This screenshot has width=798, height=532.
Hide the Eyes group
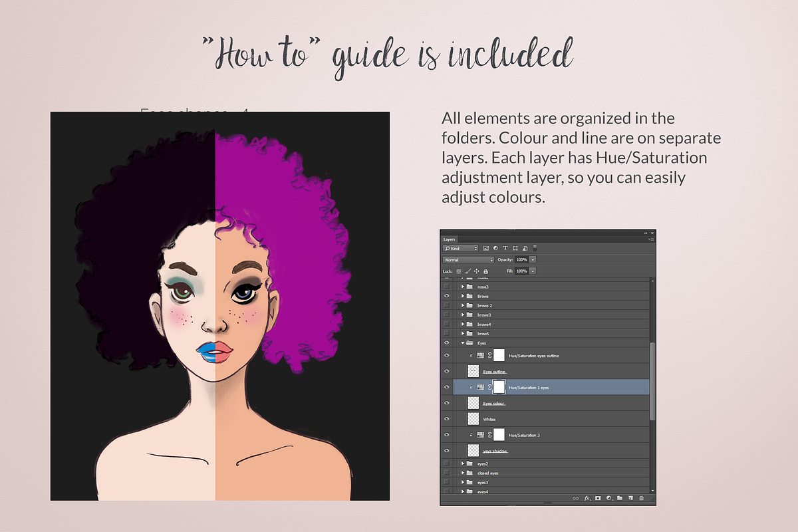pyautogui.click(x=446, y=342)
